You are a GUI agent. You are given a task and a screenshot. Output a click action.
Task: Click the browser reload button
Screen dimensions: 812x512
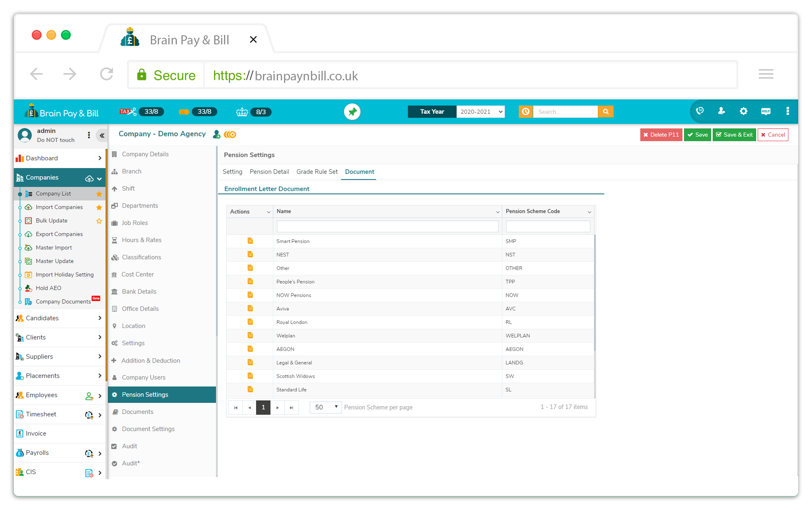[x=107, y=74]
